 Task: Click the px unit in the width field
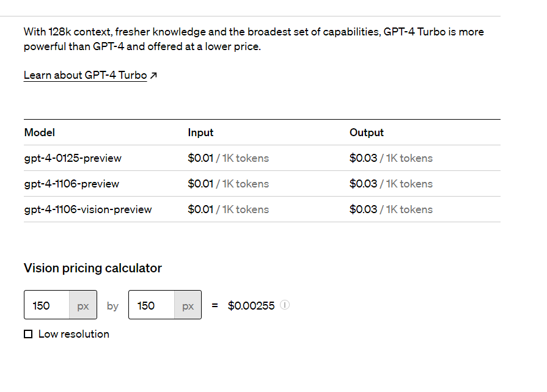coord(83,305)
